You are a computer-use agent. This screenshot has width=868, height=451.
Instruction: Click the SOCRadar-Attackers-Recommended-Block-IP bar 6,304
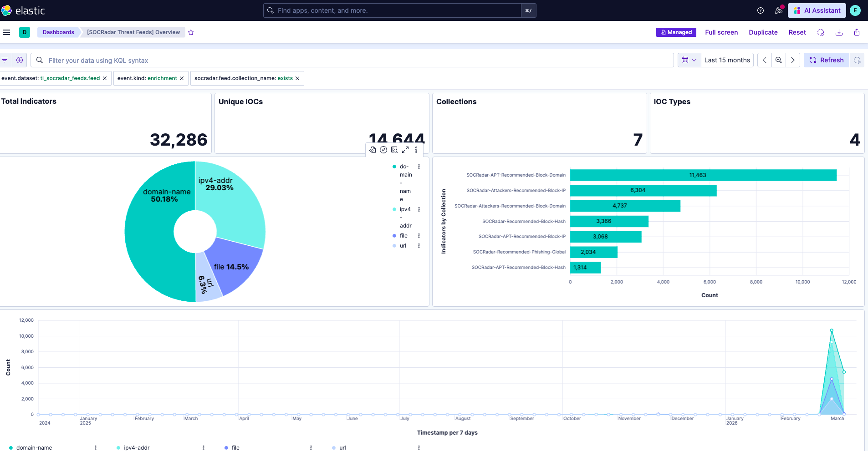[643, 190]
